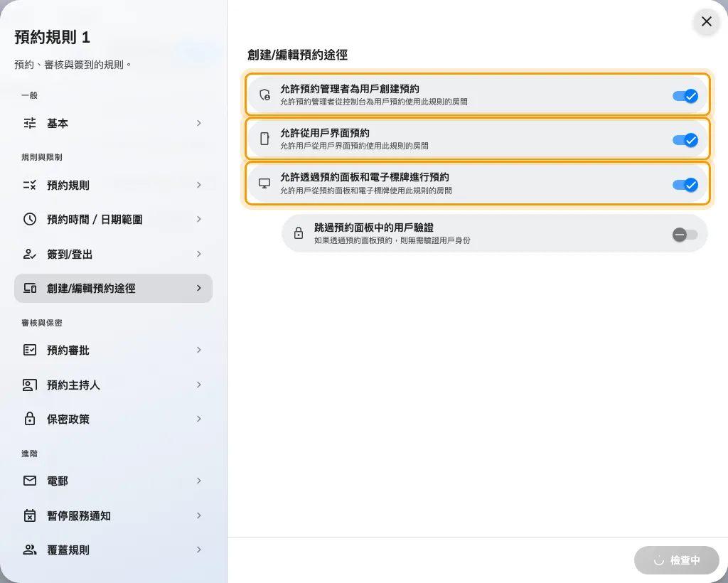Click the envelope icon beside 電郵

pyautogui.click(x=30, y=481)
